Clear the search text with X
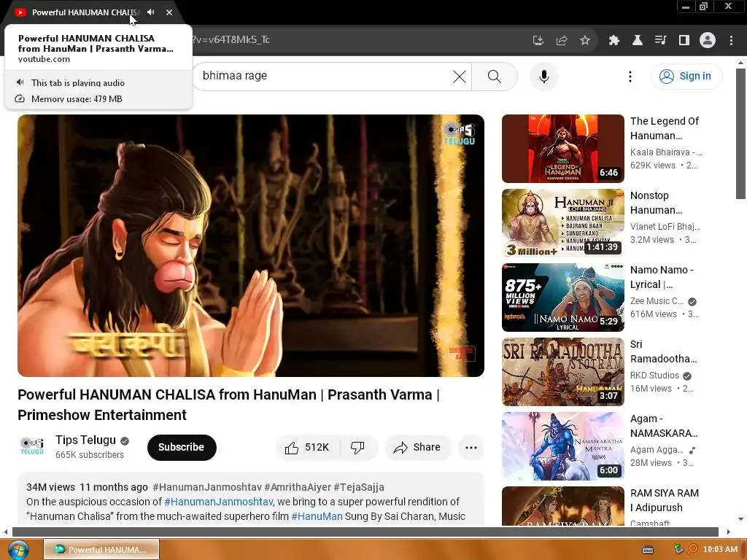This screenshot has width=747, height=560. (460, 76)
